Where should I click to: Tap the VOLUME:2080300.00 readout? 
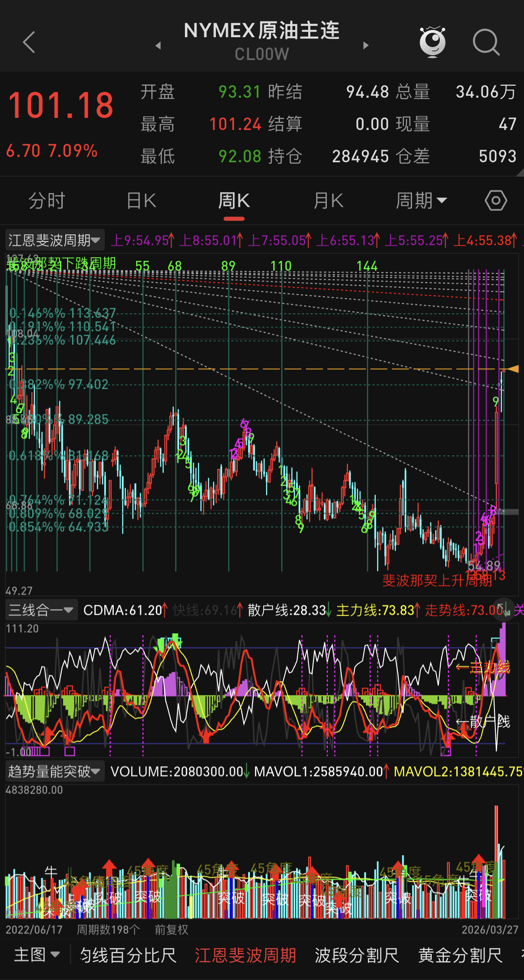179,772
